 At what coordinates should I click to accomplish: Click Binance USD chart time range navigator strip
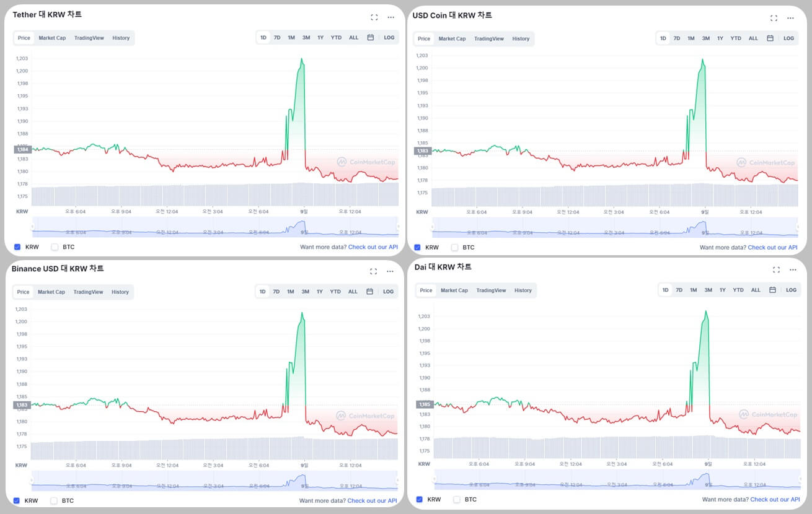click(214, 480)
